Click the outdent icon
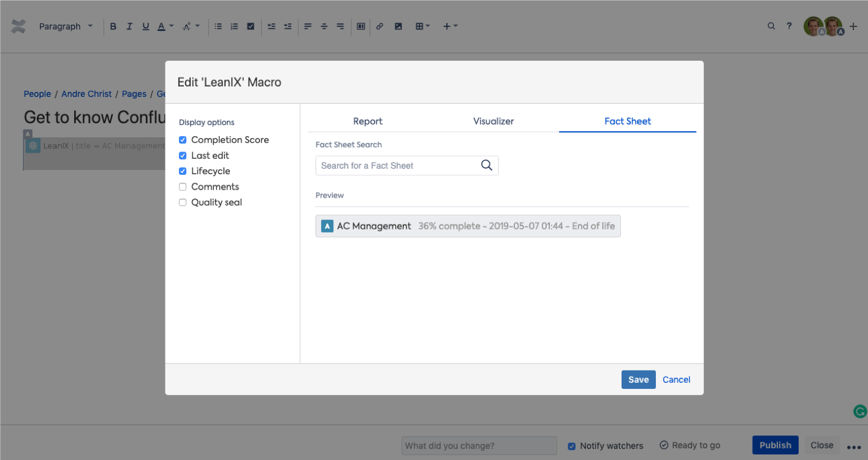 (272, 26)
